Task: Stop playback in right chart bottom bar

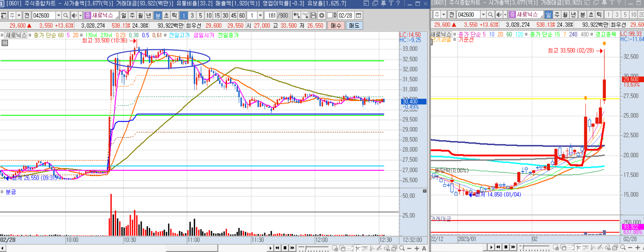Action: click(x=506, y=247)
